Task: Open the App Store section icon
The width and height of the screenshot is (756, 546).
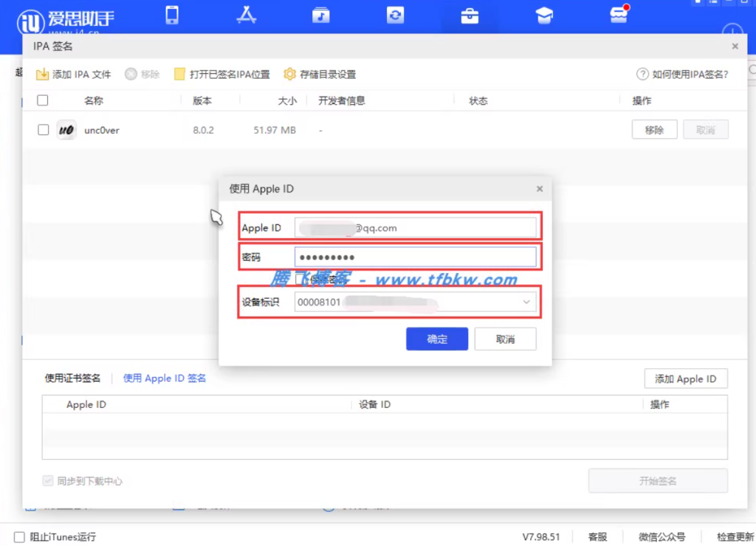Action: pyautogui.click(x=246, y=15)
